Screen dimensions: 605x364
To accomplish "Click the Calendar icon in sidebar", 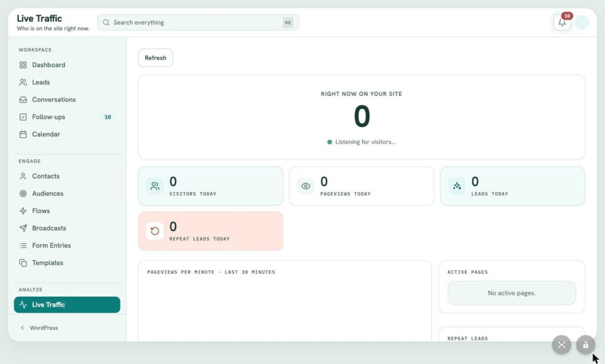I will click(23, 134).
